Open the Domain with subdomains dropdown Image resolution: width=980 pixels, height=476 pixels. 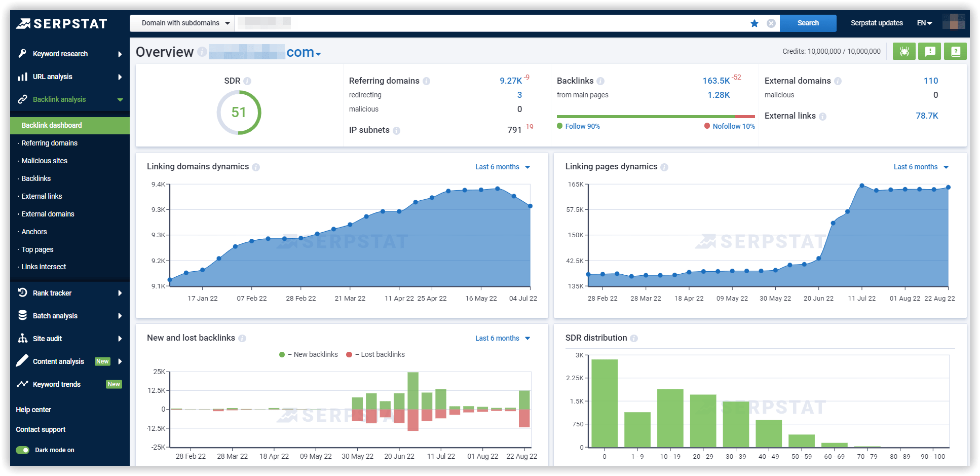coord(181,23)
